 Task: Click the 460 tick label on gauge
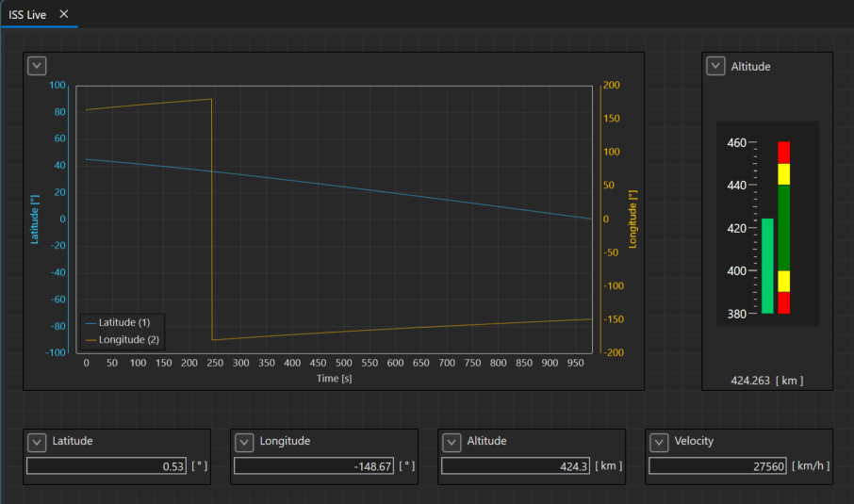[x=736, y=142]
